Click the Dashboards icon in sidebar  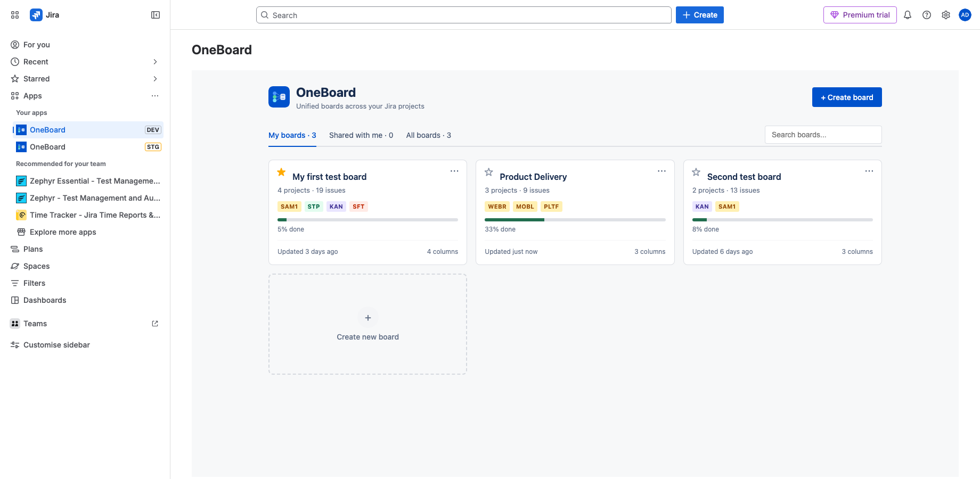(15, 300)
